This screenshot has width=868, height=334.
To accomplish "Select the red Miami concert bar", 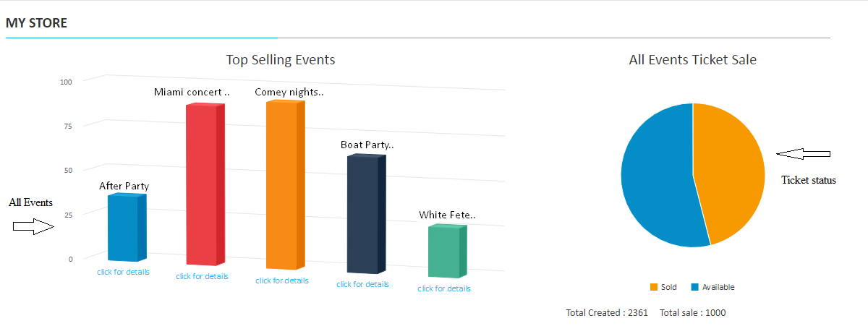I will click(202, 185).
